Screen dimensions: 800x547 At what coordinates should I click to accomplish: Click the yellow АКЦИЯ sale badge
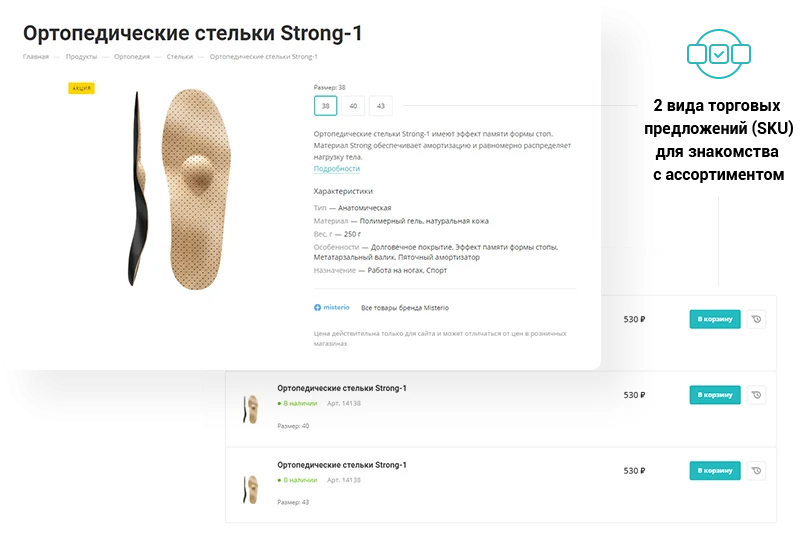(82, 88)
